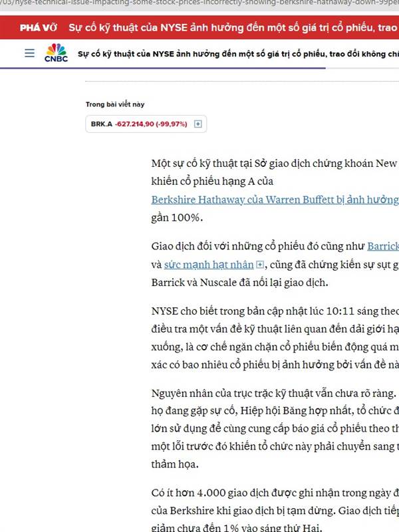Click the PHÁ VỠ label in red banner
This screenshot has width=399, height=532.
coord(39,27)
